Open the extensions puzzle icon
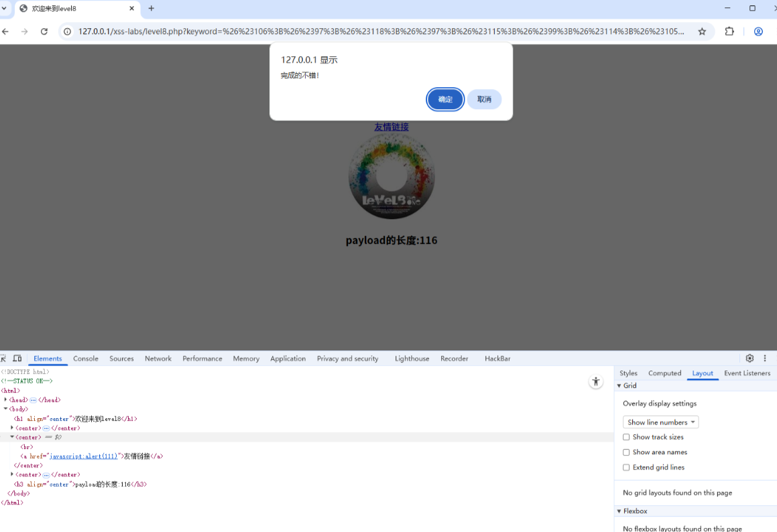 729,31
